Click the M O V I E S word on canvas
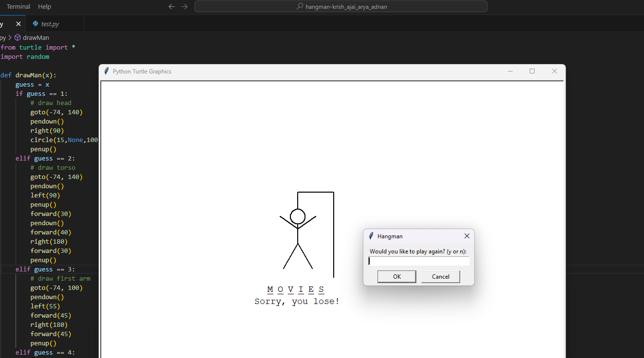Image resolution: width=644 pixels, height=358 pixels. [296, 290]
